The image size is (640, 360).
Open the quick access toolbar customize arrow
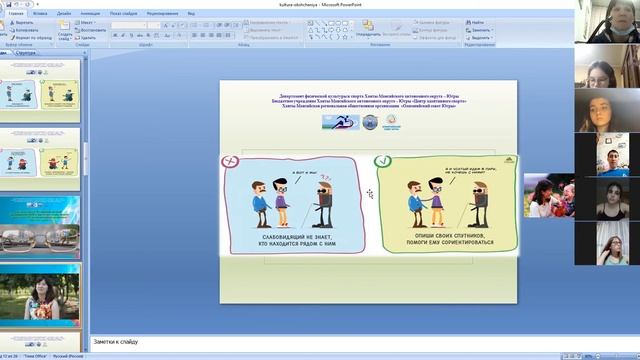(38, 4)
